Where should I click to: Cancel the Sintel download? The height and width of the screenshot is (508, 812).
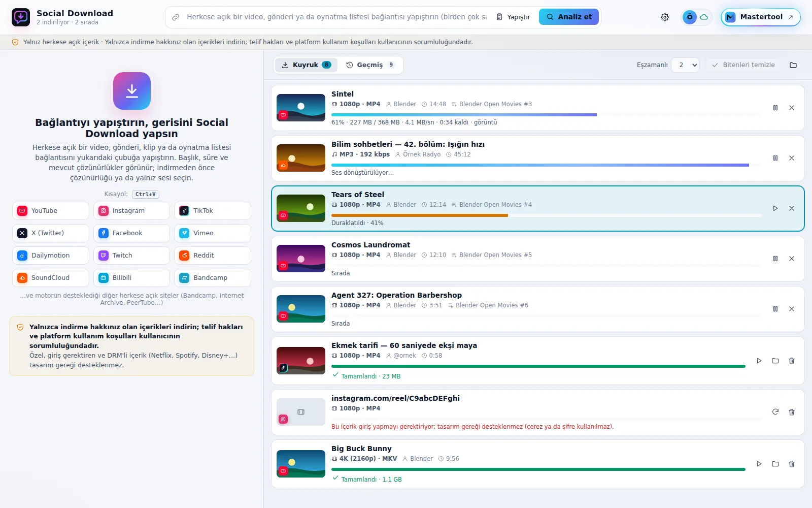tap(792, 108)
